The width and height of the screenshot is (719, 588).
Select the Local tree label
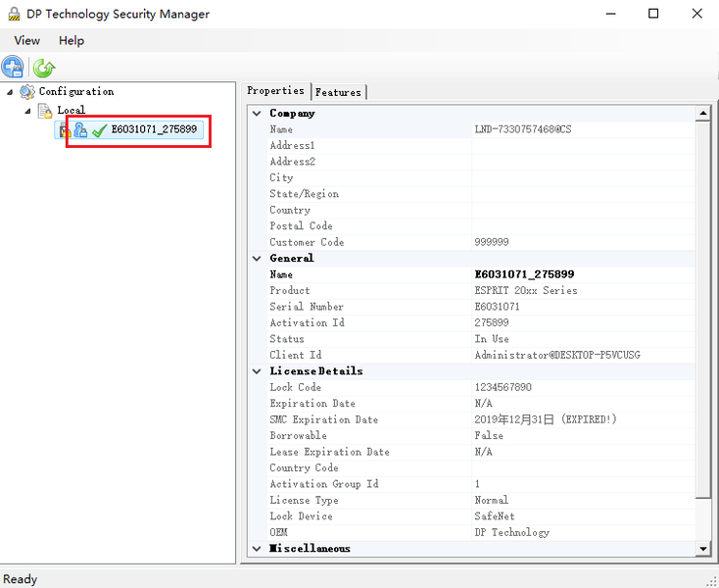coord(72,110)
